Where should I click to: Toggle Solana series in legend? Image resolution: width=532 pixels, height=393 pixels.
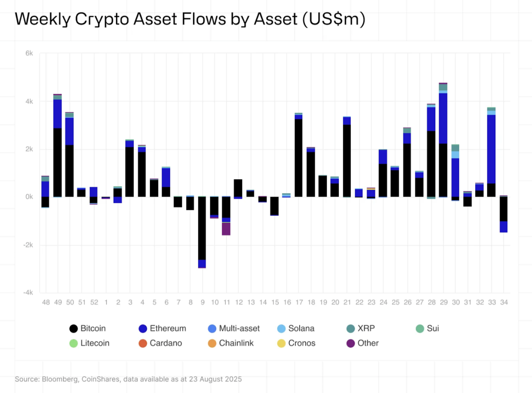coord(281,328)
